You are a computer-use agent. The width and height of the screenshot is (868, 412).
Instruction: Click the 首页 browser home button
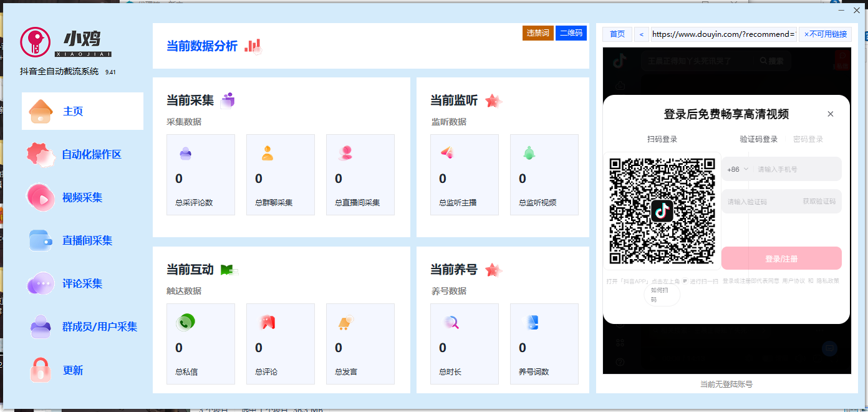617,34
